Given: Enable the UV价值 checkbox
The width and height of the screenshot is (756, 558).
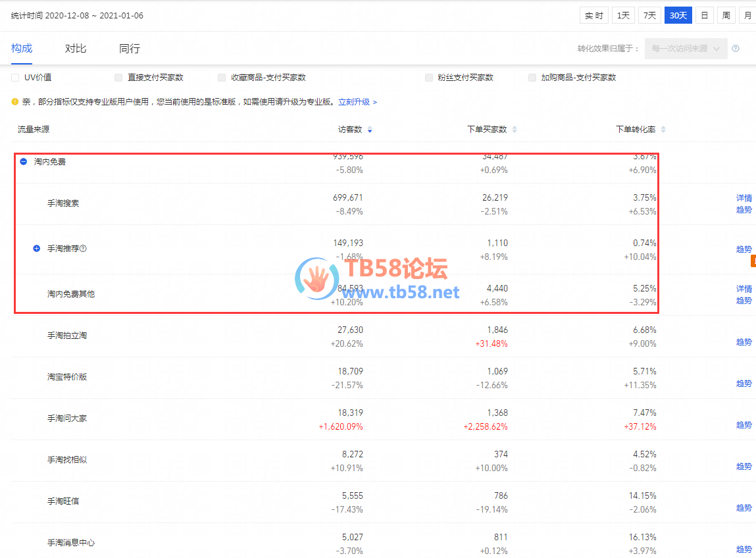Looking at the screenshot, I should [15, 78].
